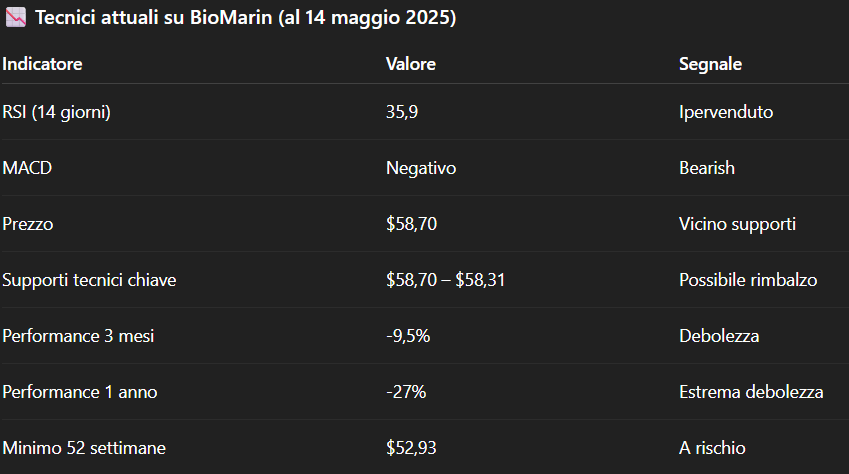Screen dimensions: 849x474
Task: Click the downward chart emoji icon
Action: [x=16, y=17]
